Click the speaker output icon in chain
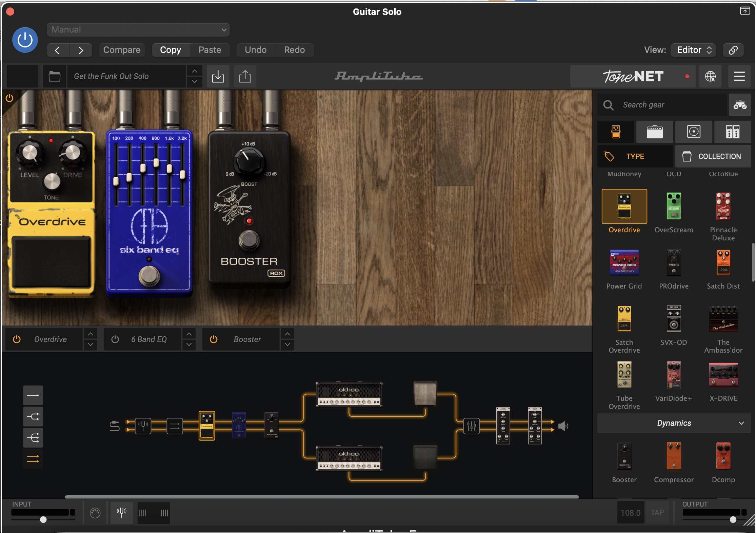Image resolution: width=756 pixels, height=533 pixels. click(x=563, y=426)
